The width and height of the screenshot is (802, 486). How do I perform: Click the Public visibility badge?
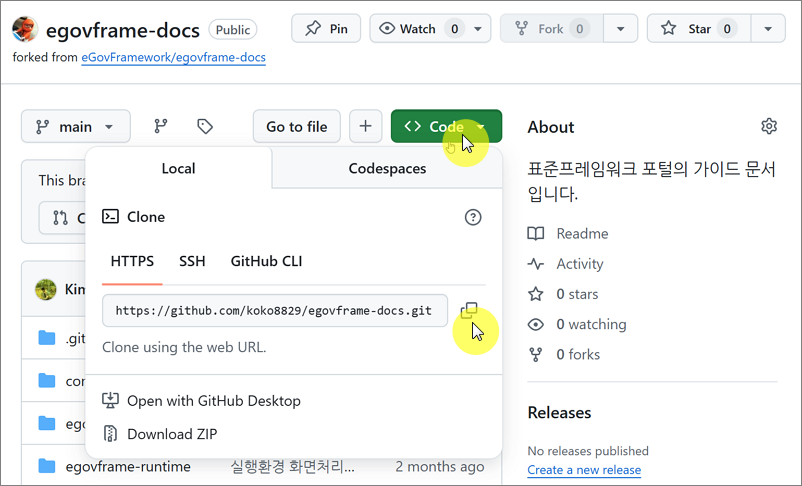(233, 30)
